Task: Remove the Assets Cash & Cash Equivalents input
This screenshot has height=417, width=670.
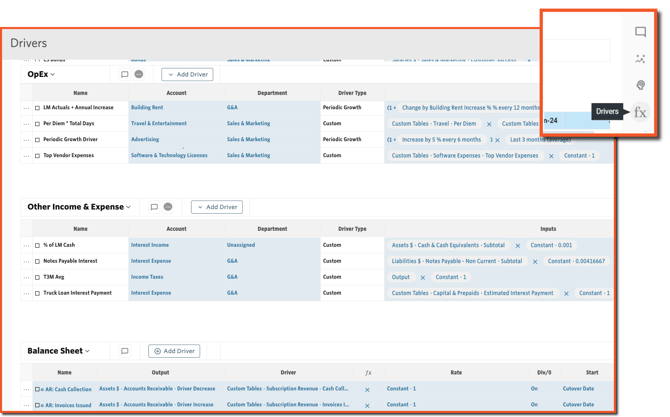Action: click(x=517, y=245)
